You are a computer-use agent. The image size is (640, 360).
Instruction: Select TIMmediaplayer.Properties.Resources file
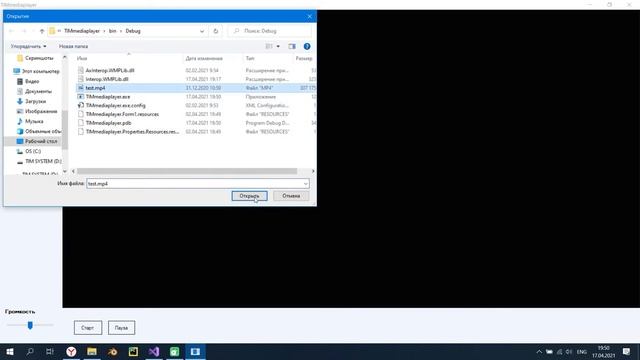pyautogui.click(x=132, y=132)
